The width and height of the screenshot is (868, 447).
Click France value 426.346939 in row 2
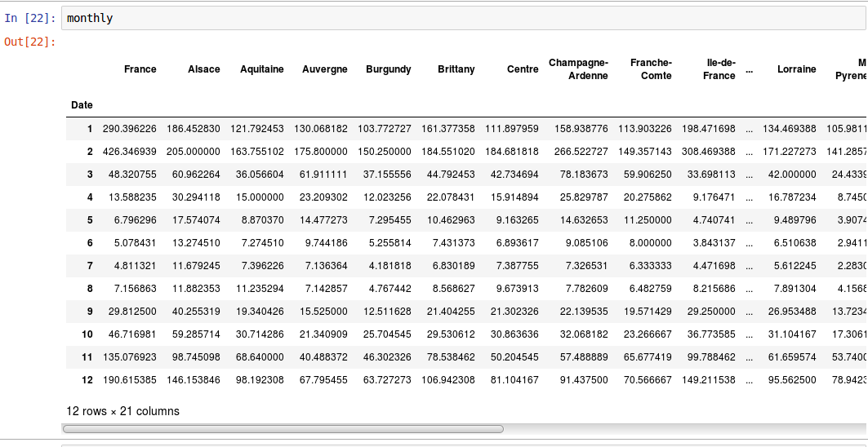(x=130, y=151)
